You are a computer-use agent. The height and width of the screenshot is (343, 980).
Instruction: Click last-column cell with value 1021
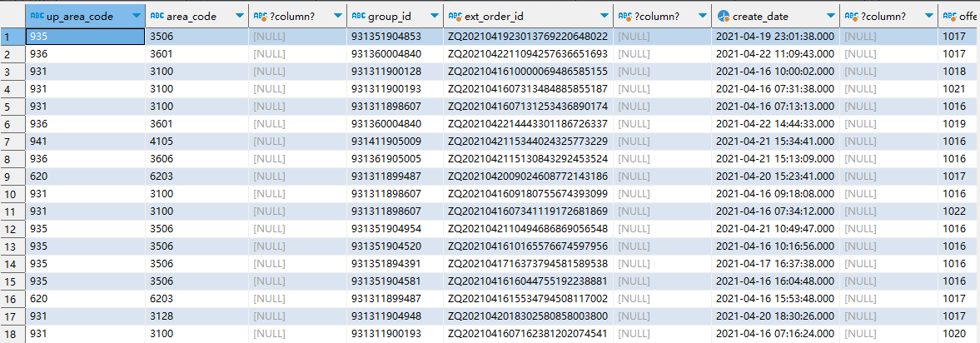[958, 89]
